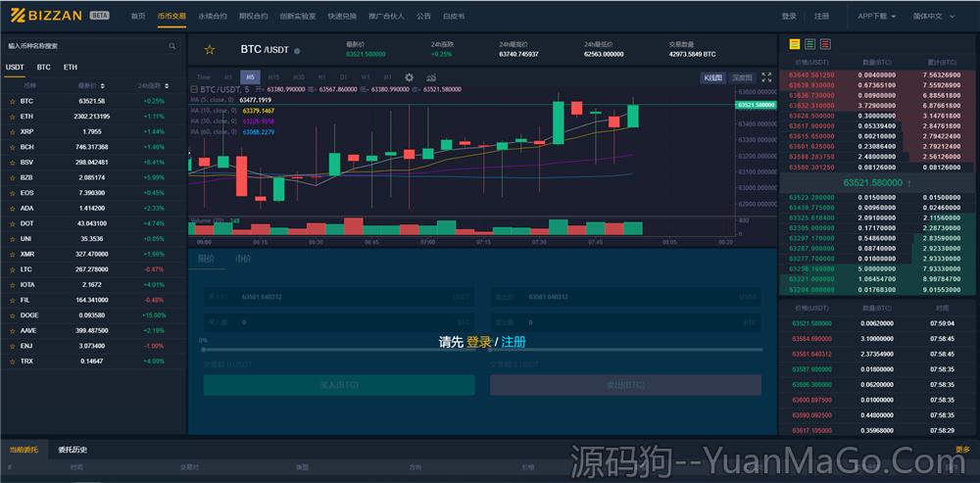Click the star next to BCH row

12,147
